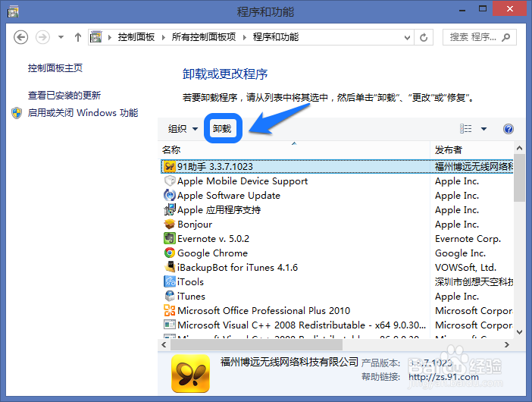This screenshot has height=402, width=532.
Task: Open 启用或关闭 Windows 功能 link
Action: point(83,113)
